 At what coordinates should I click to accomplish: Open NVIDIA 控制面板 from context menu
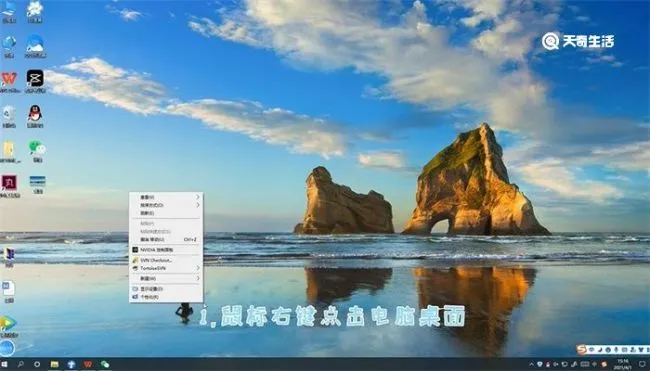(166, 250)
